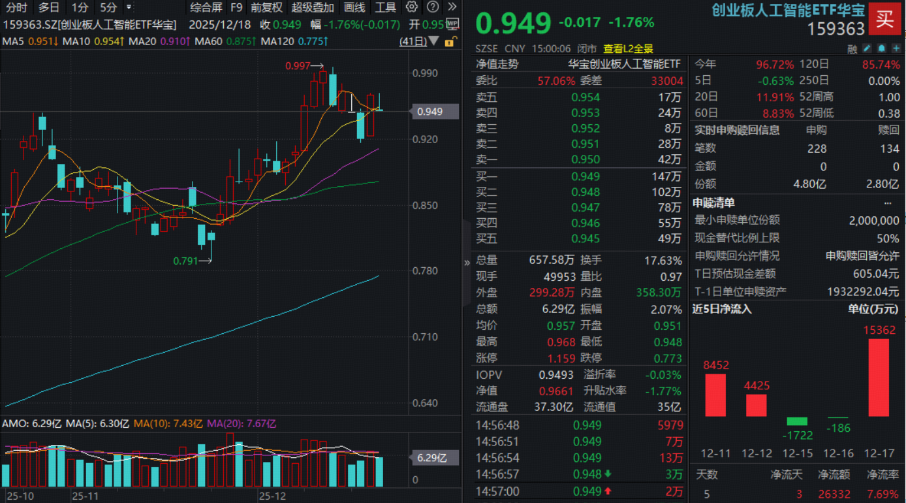Click the 融 margin indicator
Screen dimensions: 906x503
[852, 49]
